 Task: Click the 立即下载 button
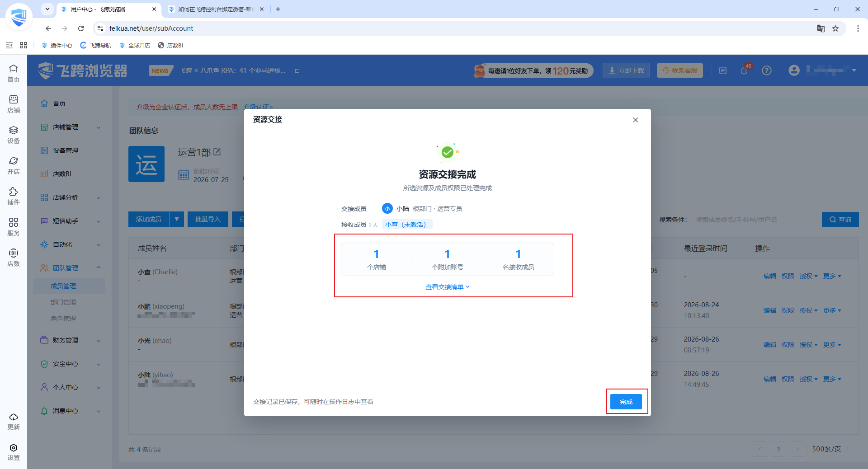click(626, 70)
